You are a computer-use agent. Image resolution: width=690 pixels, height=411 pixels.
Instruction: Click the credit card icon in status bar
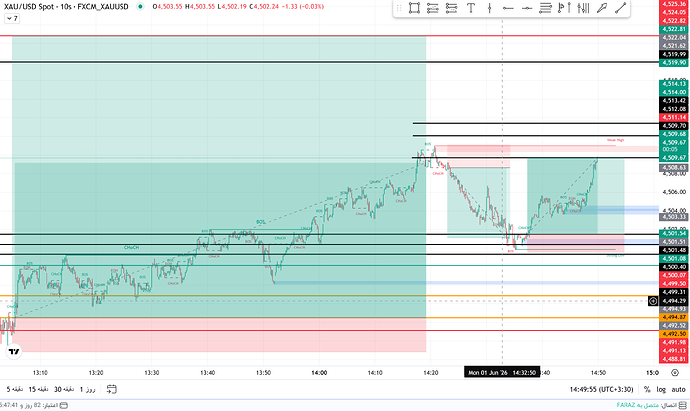pyautogui.click(x=64, y=405)
